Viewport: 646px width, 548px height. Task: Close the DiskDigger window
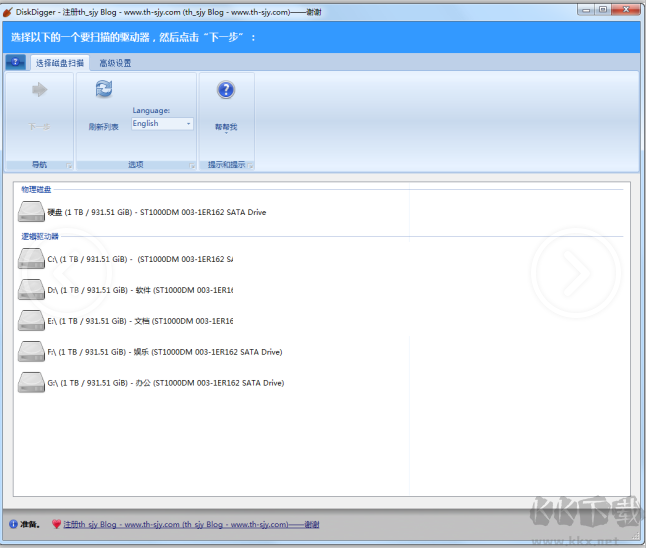pos(626,9)
